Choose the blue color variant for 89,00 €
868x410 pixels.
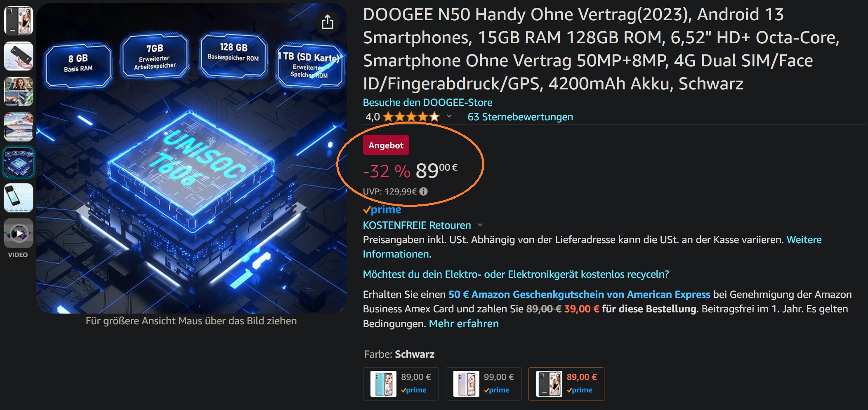401,384
